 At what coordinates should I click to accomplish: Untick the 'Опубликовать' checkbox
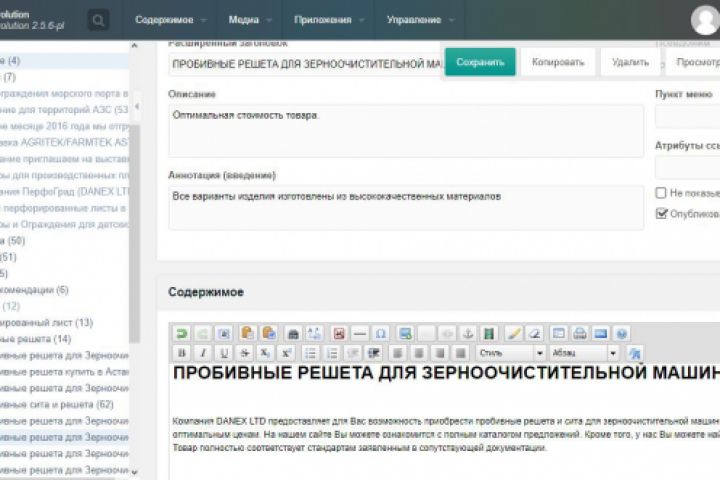(x=661, y=214)
